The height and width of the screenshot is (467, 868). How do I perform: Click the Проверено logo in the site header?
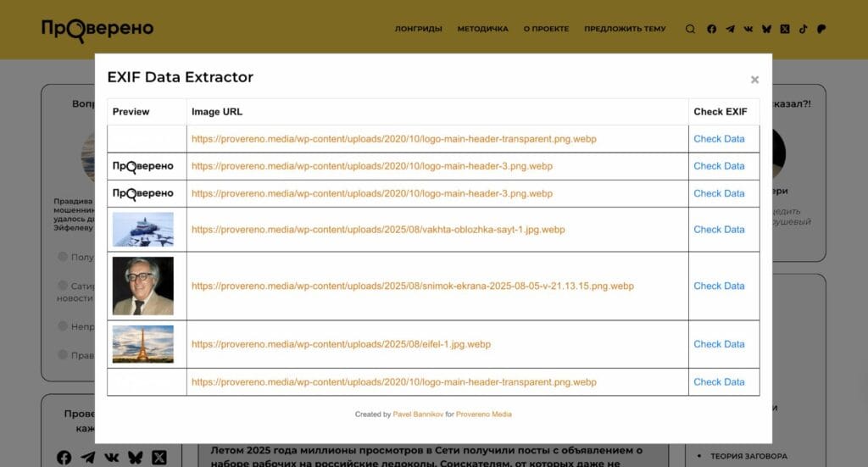point(97,29)
